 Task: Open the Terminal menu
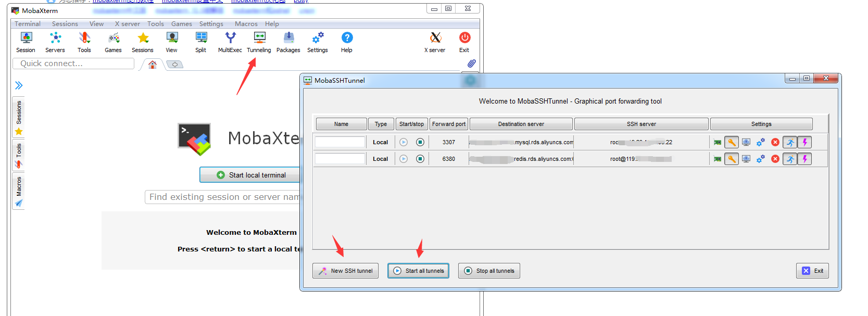click(x=28, y=24)
